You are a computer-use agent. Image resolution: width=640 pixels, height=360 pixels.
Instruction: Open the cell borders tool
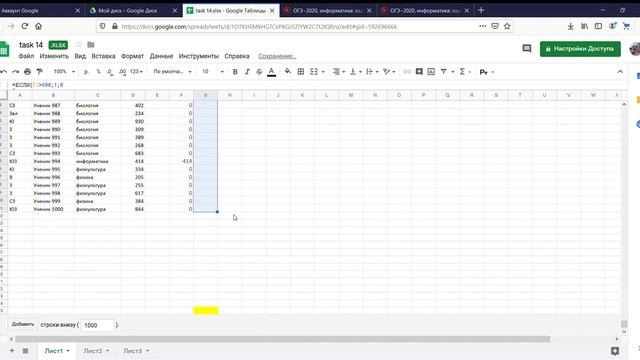point(301,72)
